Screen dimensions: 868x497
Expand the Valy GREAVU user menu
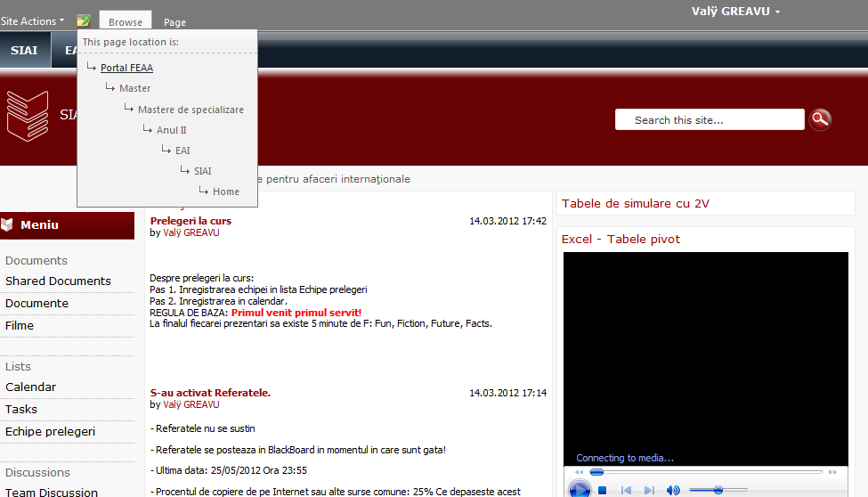735,12
